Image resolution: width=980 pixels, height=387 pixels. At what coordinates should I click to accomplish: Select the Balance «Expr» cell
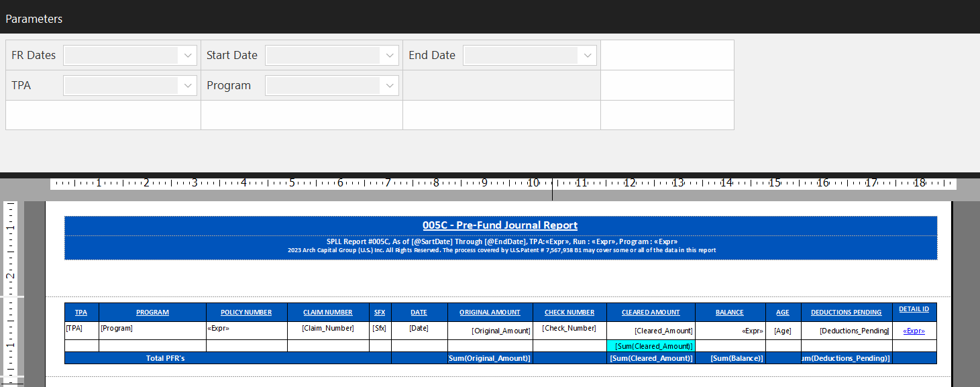[730, 331]
